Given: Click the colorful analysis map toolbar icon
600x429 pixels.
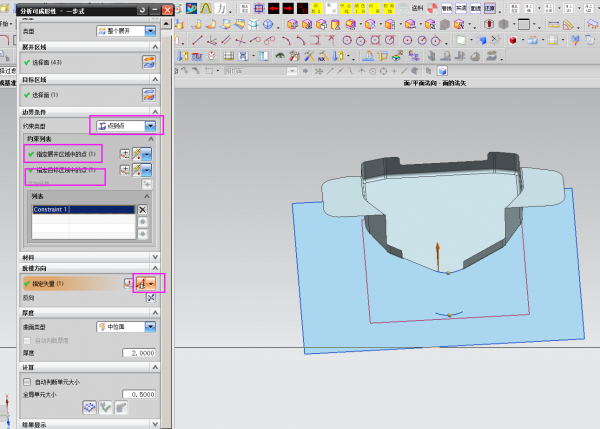Looking at the screenshot, I should (x=397, y=56).
